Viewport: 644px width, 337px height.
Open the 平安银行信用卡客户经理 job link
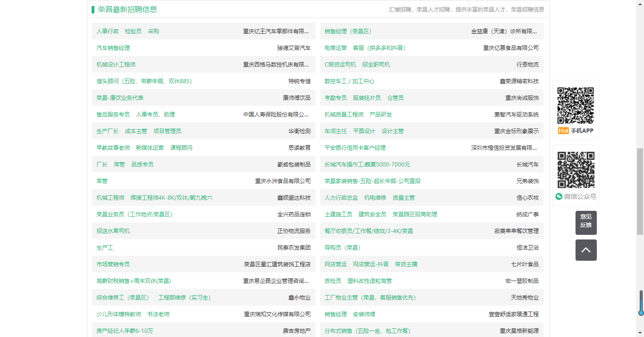point(355,148)
